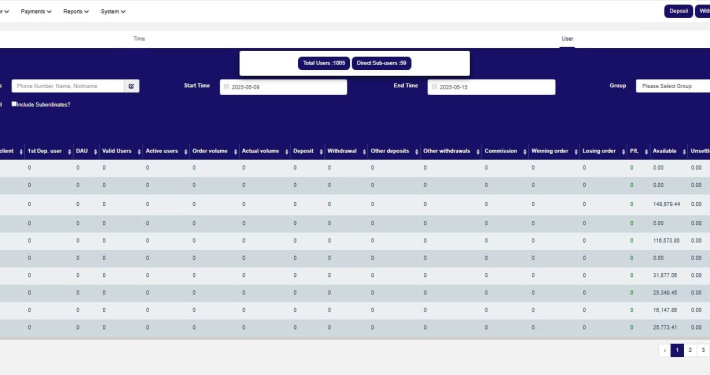This screenshot has width=710, height=375.
Task: Click the Losing order column header
Action: pyautogui.click(x=599, y=151)
